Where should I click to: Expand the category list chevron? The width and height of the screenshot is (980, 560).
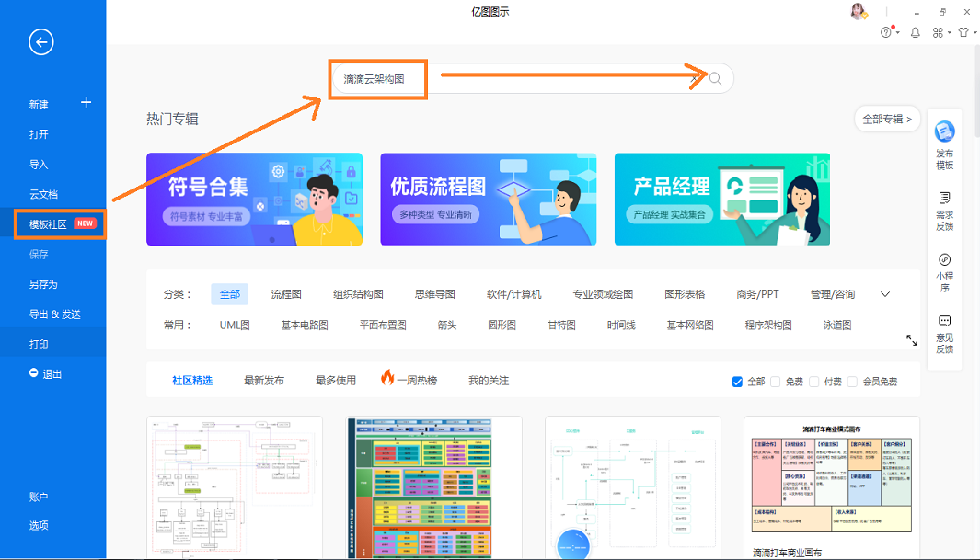coord(885,294)
